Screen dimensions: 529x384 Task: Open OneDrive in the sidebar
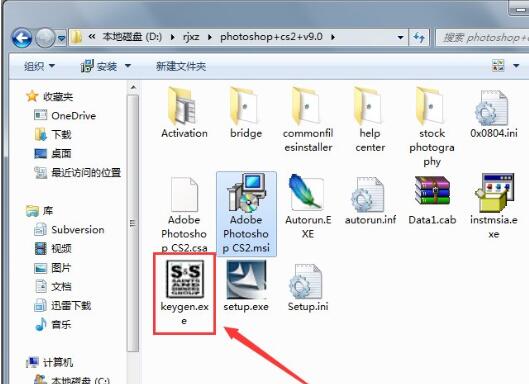(65, 116)
